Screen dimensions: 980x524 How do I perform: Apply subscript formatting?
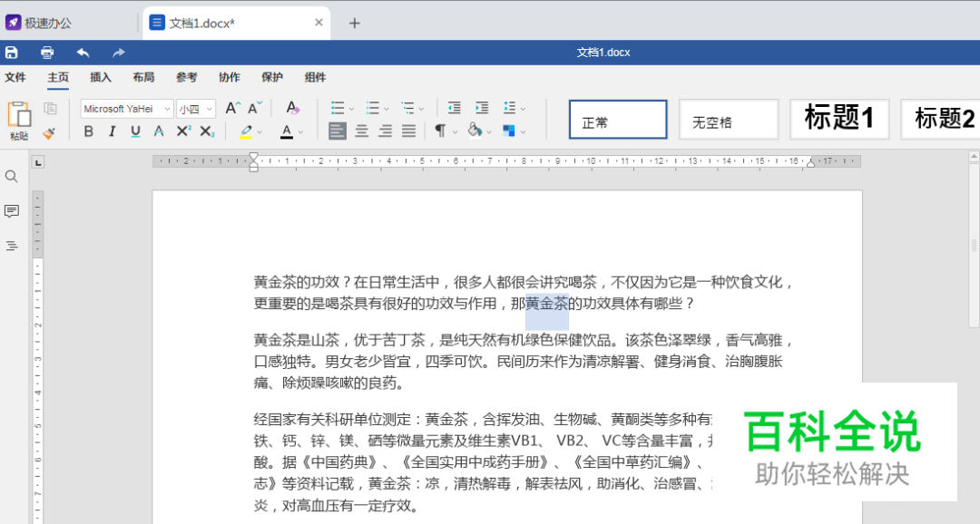pyautogui.click(x=205, y=132)
